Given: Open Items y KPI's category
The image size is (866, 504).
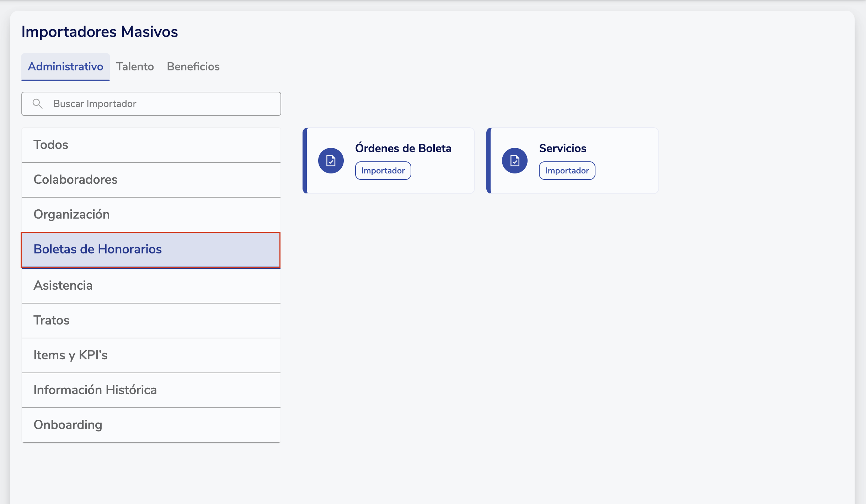Looking at the screenshot, I should pyautogui.click(x=151, y=355).
